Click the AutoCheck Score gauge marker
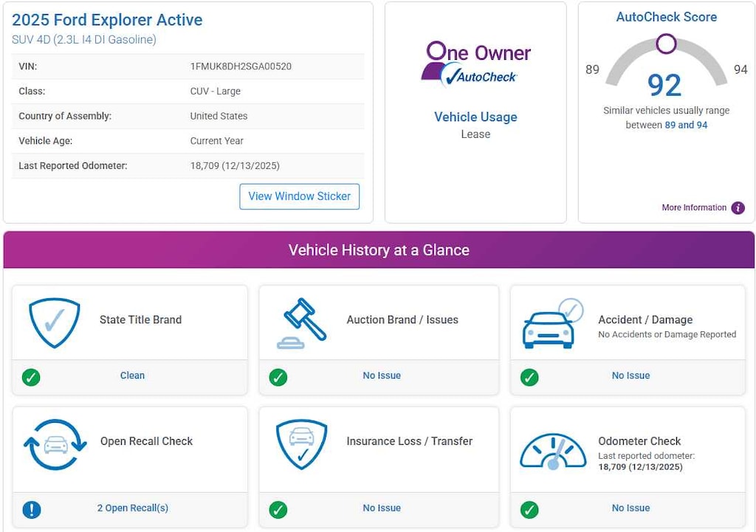This screenshot has height=532, width=756. (666, 44)
